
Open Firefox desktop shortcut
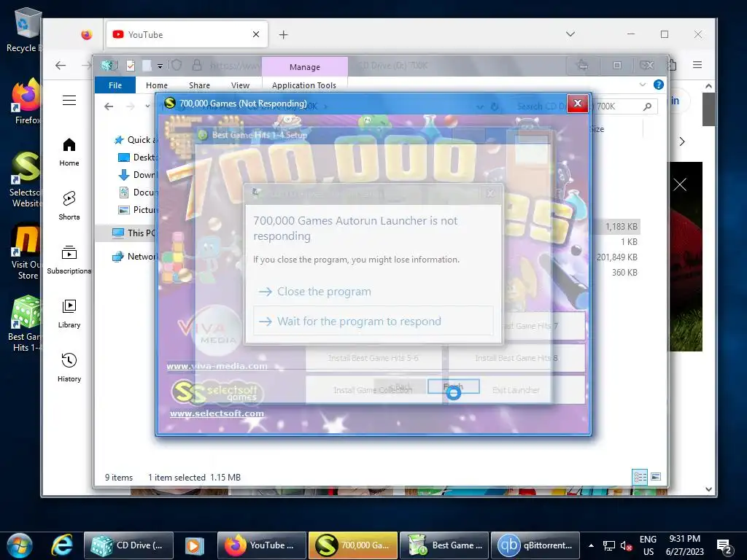tap(26, 101)
